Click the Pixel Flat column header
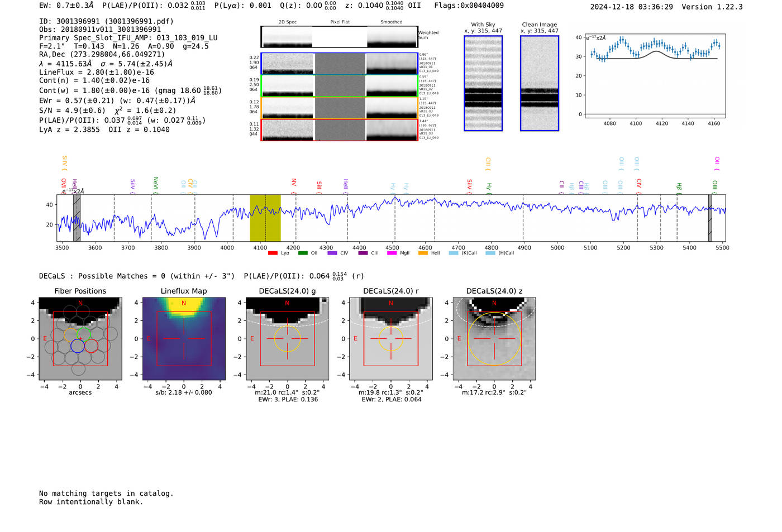 [x=340, y=22]
